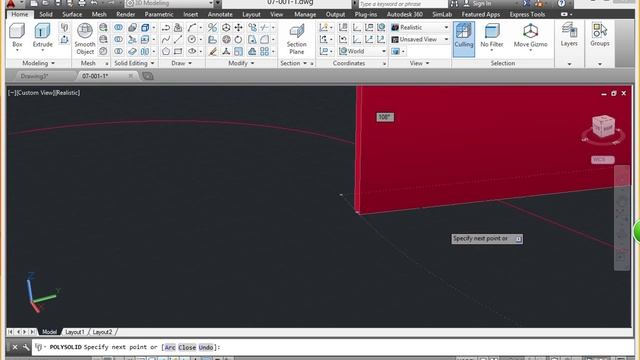Viewport: 640px width, 360px height.
Task: Switch to the Surface ribbon tab
Action: click(72, 14)
